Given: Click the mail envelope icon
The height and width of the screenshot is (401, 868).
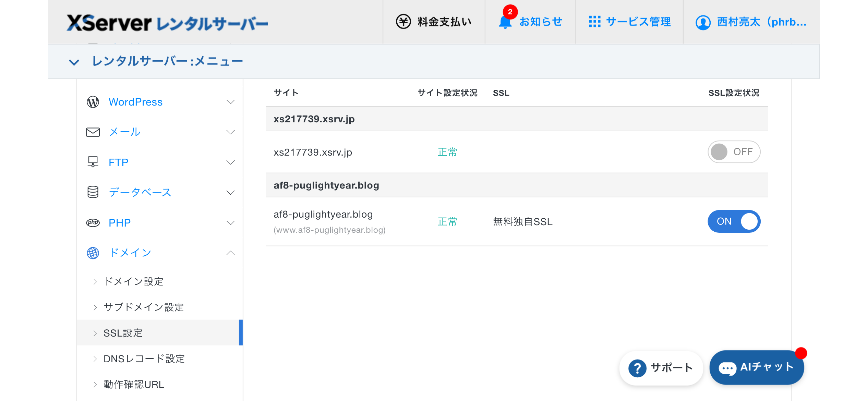Looking at the screenshot, I should (93, 132).
